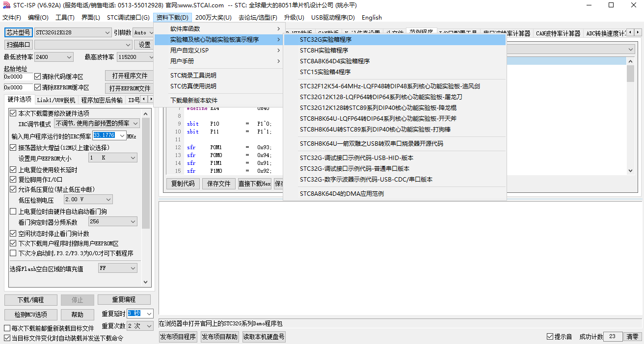
Task: Switch to the 程序加密后传输 tab
Action: 102,100
